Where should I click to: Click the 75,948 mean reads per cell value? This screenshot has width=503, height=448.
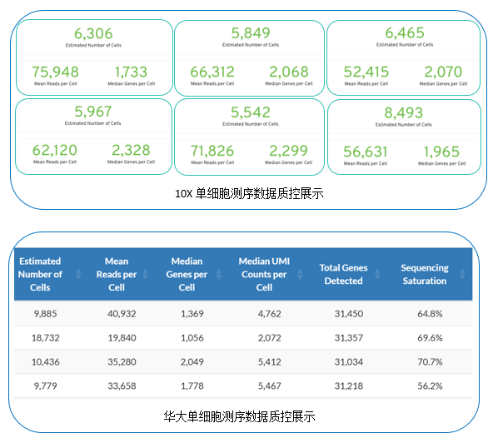pyautogui.click(x=56, y=72)
